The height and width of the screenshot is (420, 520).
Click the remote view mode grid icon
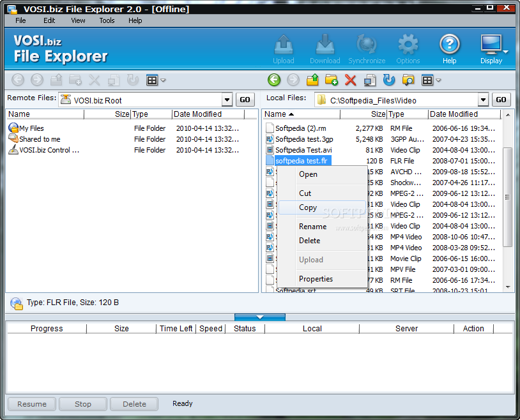click(x=152, y=80)
